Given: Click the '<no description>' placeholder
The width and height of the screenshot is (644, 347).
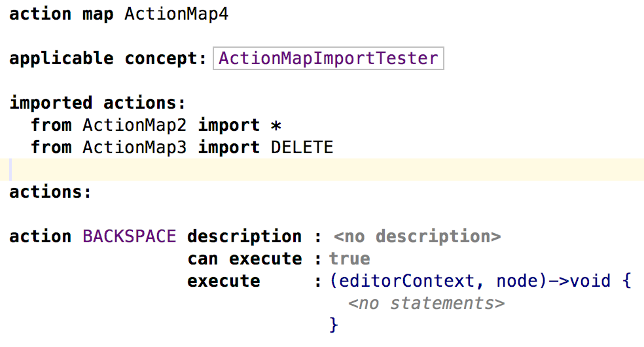Looking at the screenshot, I should (x=418, y=236).
